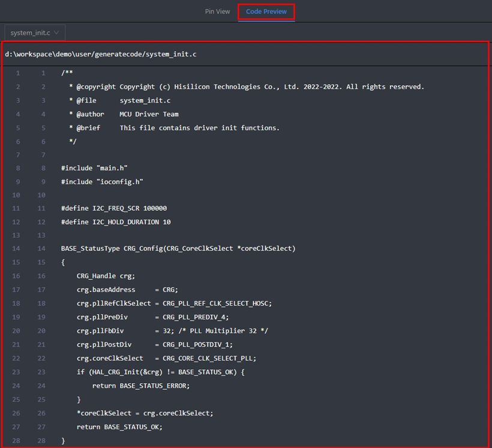Click the CRG_Handle crg declaration line
Image resolution: width=492 pixels, height=448 pixels.
coord(106,276)
